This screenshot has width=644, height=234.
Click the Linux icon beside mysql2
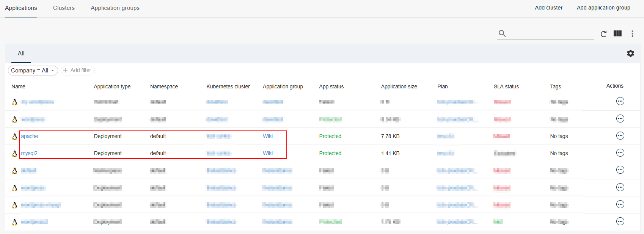[14, 153]
